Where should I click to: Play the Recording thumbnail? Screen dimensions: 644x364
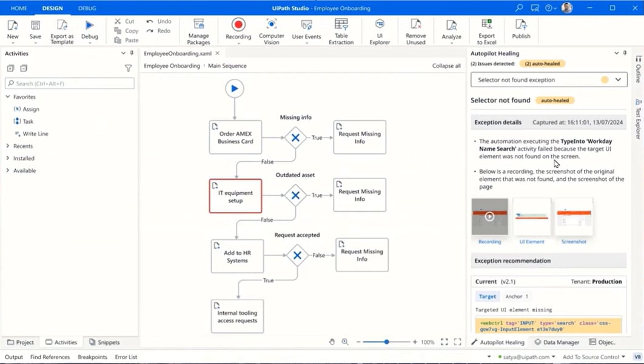click(x=489, y=217)
